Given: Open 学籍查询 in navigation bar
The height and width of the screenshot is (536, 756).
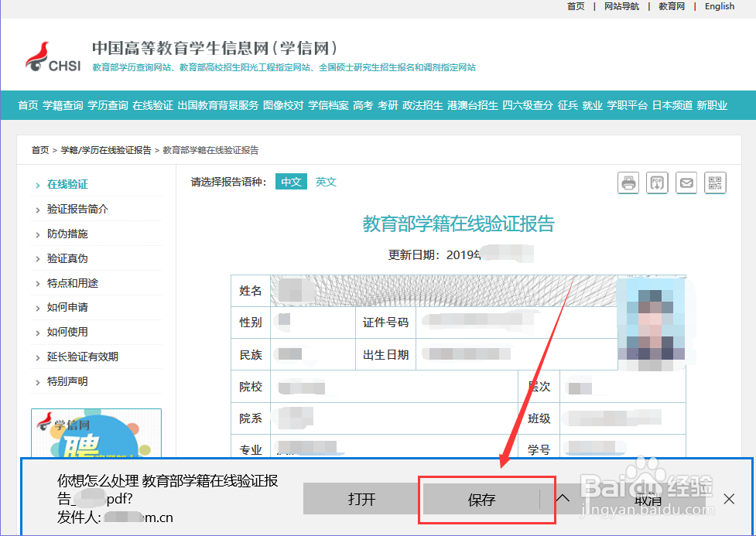Looking at the screenshot, I should (x=63, y=105).
